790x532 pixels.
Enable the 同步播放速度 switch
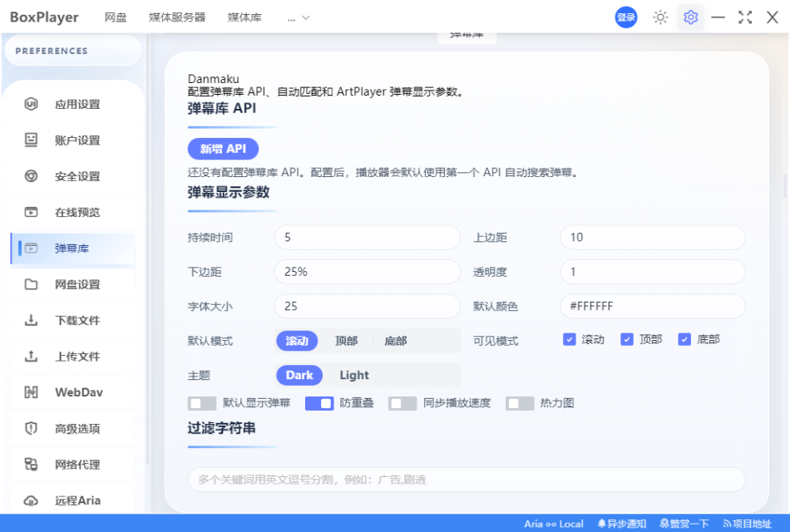pos(402,403)
